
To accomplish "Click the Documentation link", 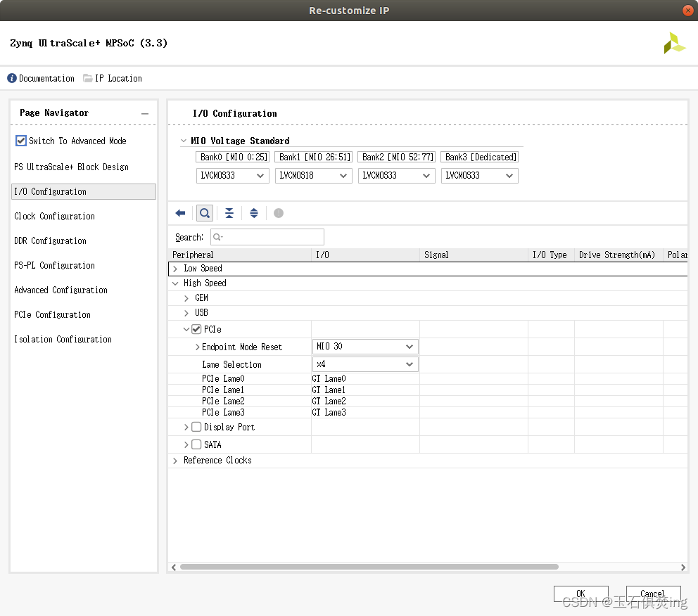I will pos(46,78).
